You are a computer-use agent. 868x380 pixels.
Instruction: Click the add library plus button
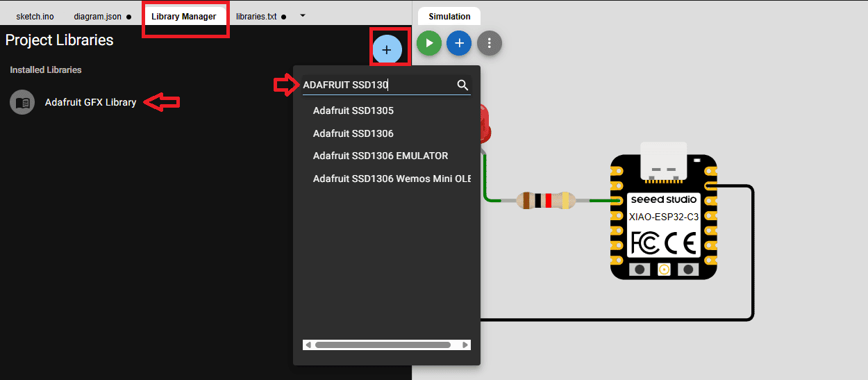(x=387, y=50)
